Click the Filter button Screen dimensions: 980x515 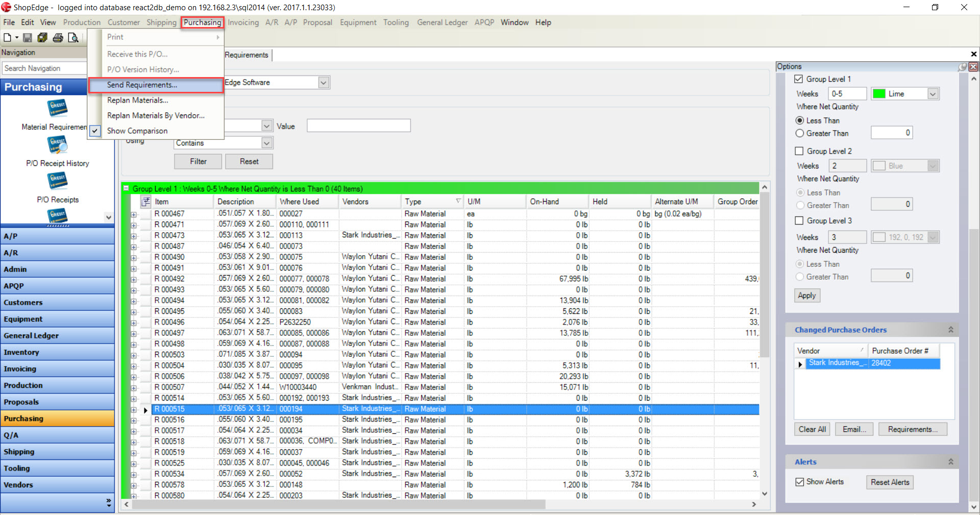(x=198, y=161)
